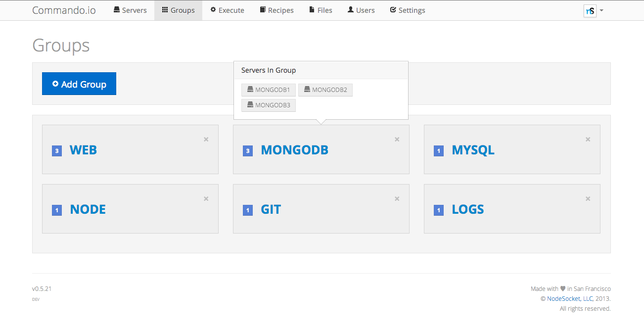The image size is (644, 332).
Task: Select the MONGODB3 server tag
Action: click(x=269, y=105)
